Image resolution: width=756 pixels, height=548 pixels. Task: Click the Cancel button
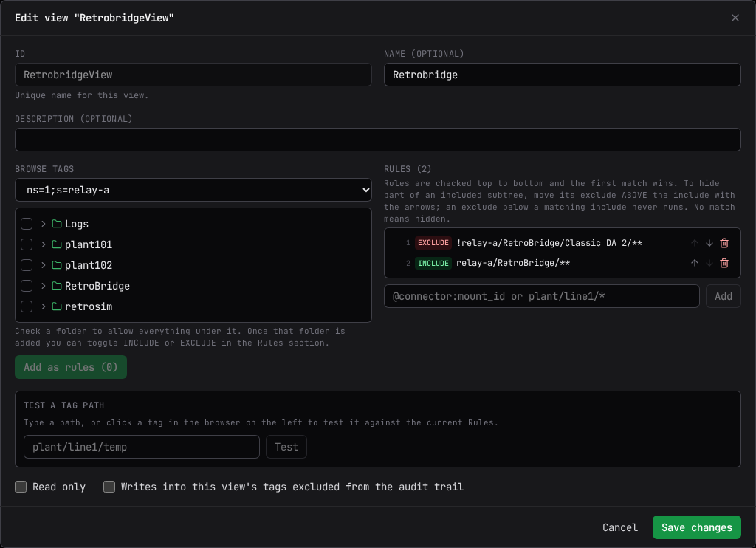[620, 528]
